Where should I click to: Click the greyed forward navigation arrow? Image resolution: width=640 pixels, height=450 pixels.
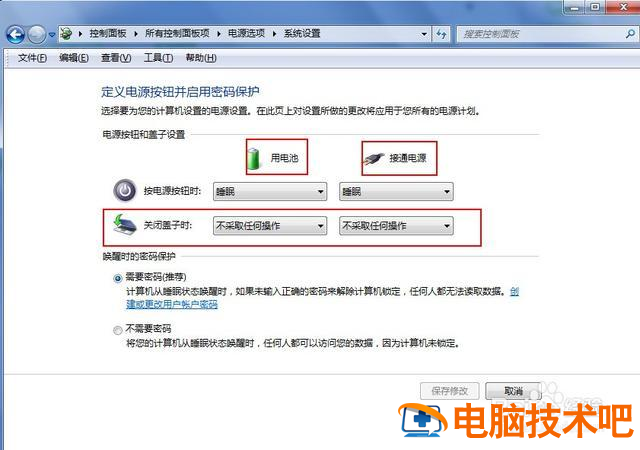tap(37, 34)
